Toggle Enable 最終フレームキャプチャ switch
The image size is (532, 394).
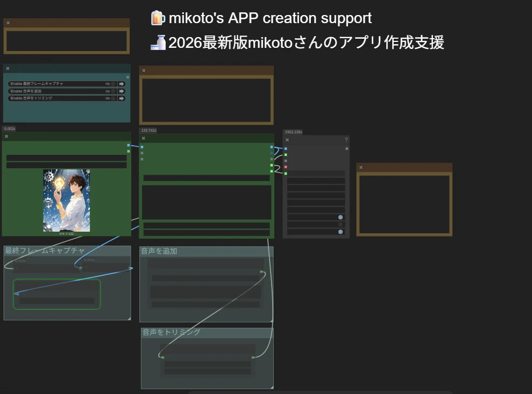tap(113, 84)
